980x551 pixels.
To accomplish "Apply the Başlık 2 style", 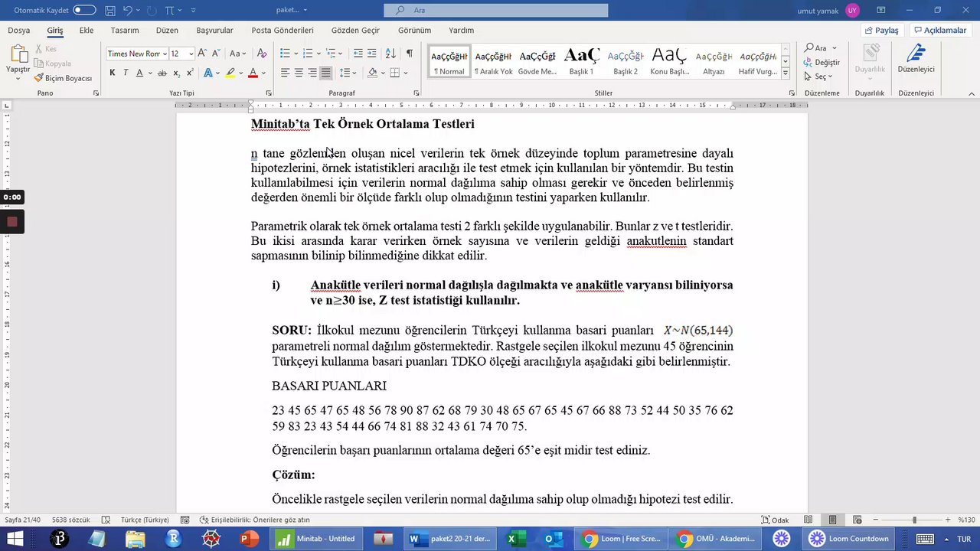I will 626,60.
